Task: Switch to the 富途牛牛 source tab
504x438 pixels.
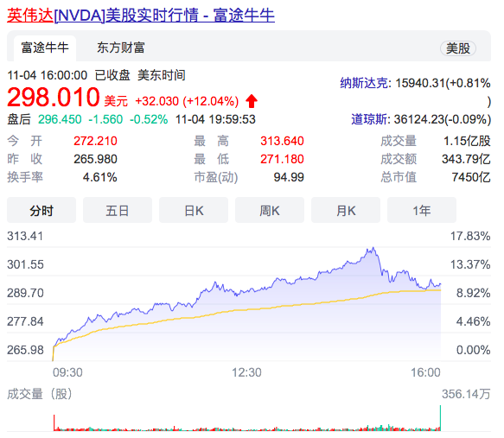Action: pos(45,48)
